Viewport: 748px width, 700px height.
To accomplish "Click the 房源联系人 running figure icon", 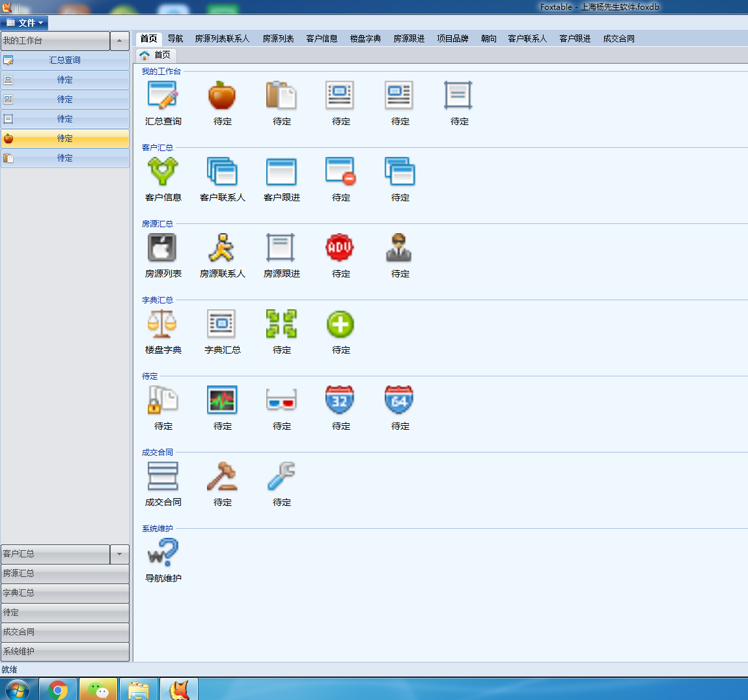I will tap(222, 248).
